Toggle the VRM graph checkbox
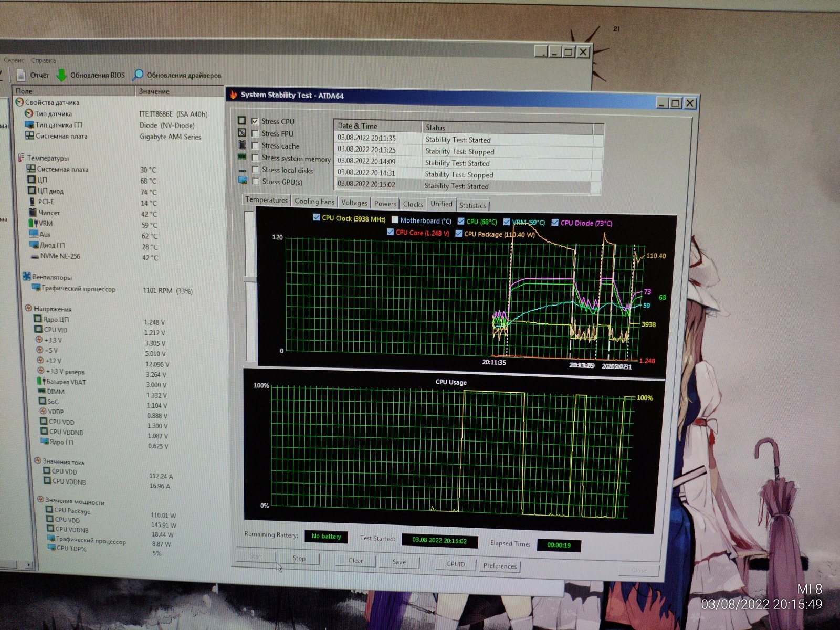Screen dimensions: 840x630 click(x=507, y=222)
